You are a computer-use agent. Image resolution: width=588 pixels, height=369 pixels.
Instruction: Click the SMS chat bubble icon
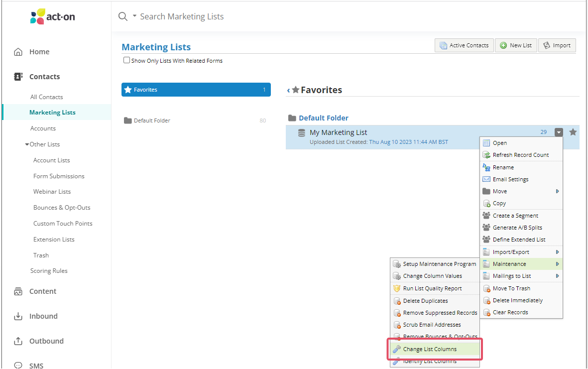coord(18,365)
